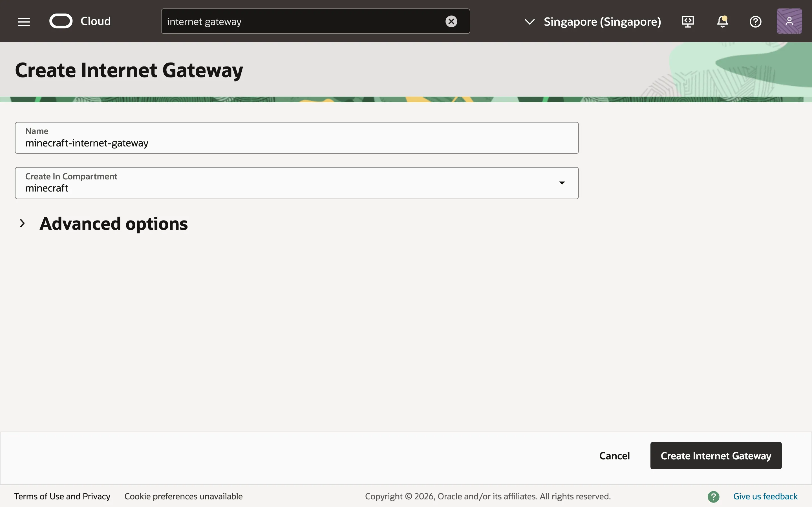Screen dimensions: 812x507
Task: Click Give us feedback
Action: (x=765, y=496)
